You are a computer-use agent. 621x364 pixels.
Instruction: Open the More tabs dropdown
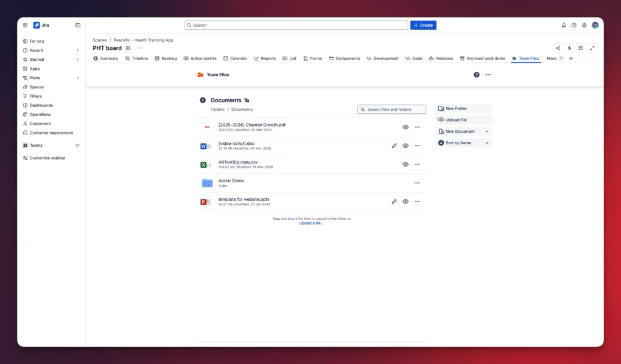[555, 58]
